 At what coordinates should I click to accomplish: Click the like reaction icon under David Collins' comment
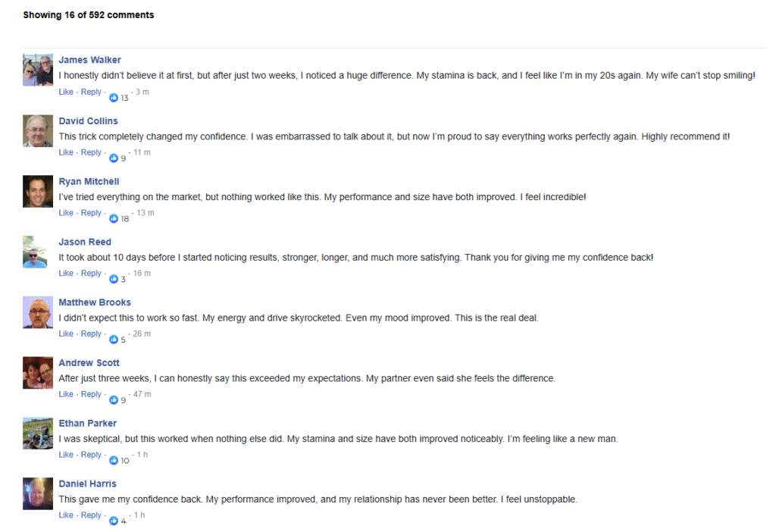click(x=114, y=158)
